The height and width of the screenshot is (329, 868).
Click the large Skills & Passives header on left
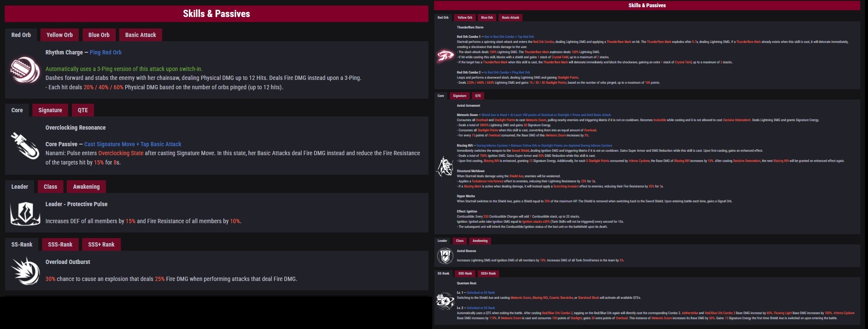point(217,14)
